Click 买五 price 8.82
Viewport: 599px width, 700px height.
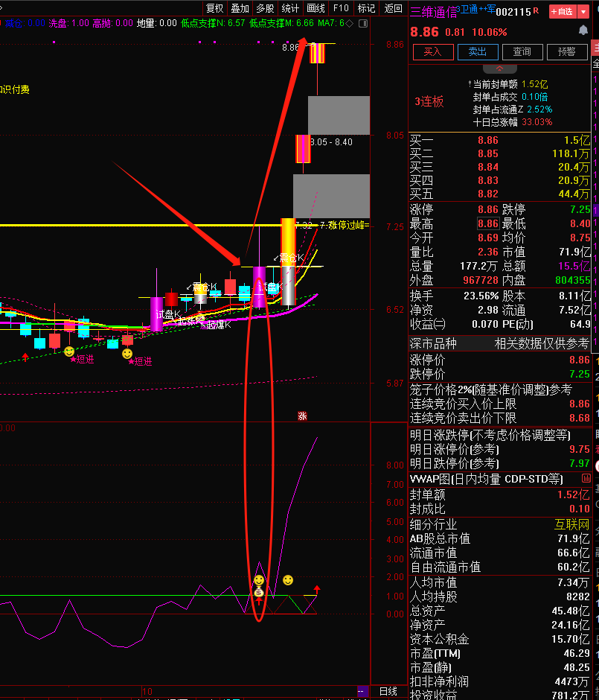click(x=488, y=194)
